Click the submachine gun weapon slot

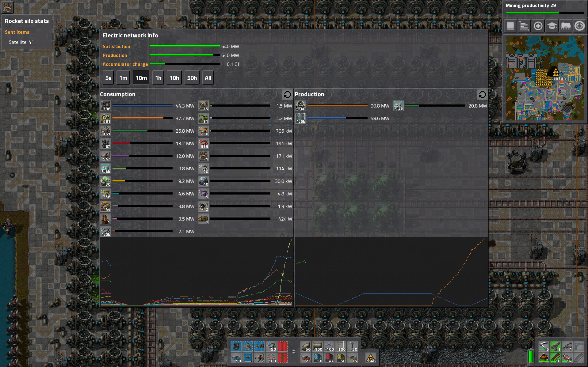(x=556, y=346)
